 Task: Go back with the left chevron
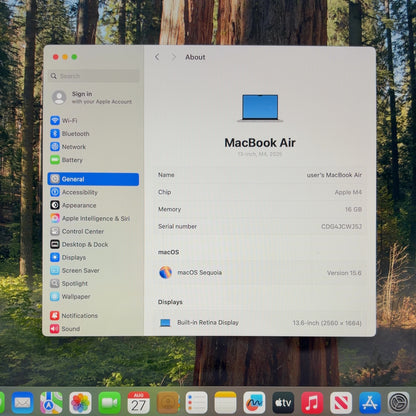click(x=157, y=57)
